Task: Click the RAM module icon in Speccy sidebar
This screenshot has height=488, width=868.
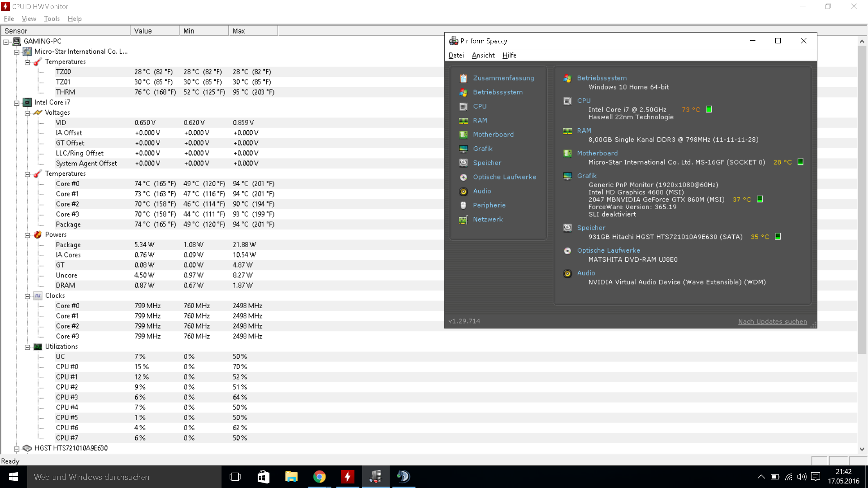Action: tap(463, 121)
